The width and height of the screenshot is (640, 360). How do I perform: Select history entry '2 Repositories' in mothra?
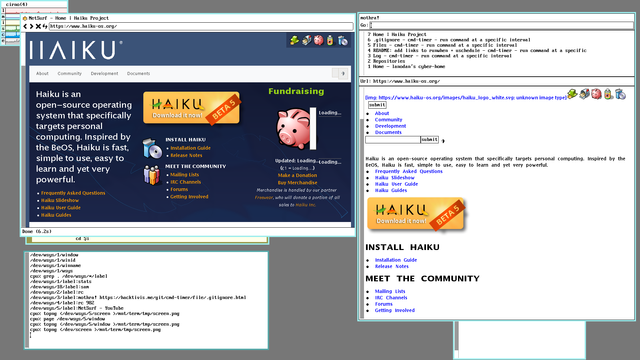point(386,61)
